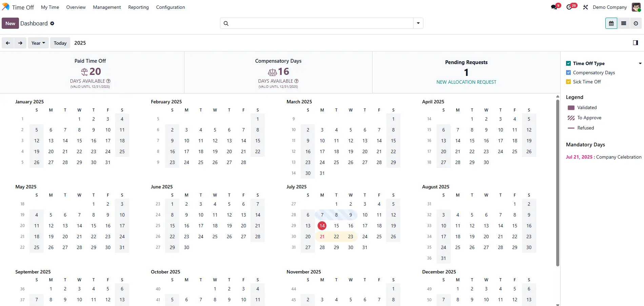Viewport: 644px width, 306px height.
Task: Open the messages chat icon
Action: tap(554, 7)
